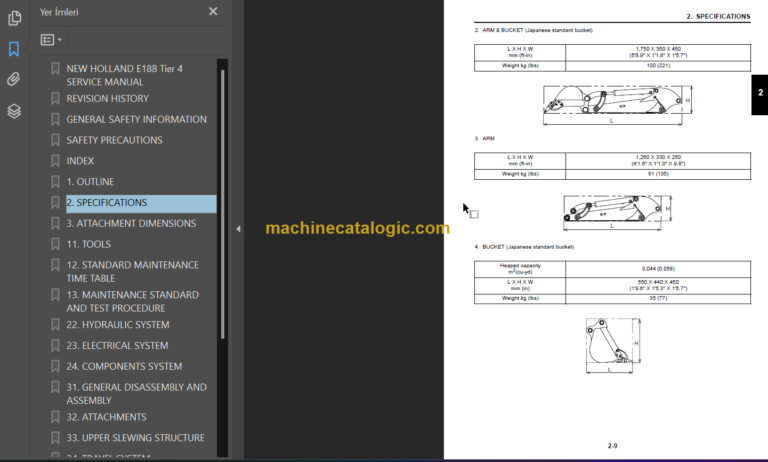Click the page number '2-9'
This screenshot has width=768, height=462.
(x=612, y=446)
